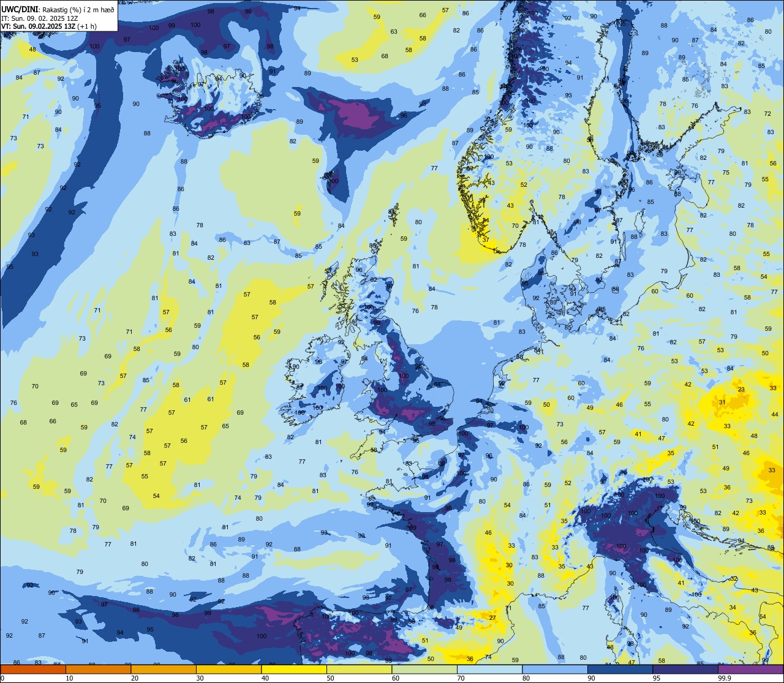Viewport: 784px width, 683px height.
Task: Click the humidity value 27 on the map
Action: point(492,618)
